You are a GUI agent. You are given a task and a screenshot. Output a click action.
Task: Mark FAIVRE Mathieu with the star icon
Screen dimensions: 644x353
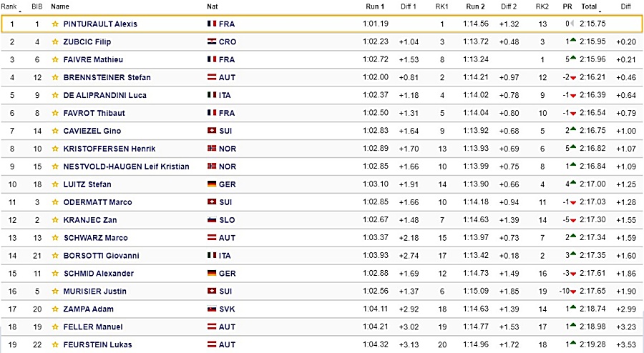[x=55, y=59]
